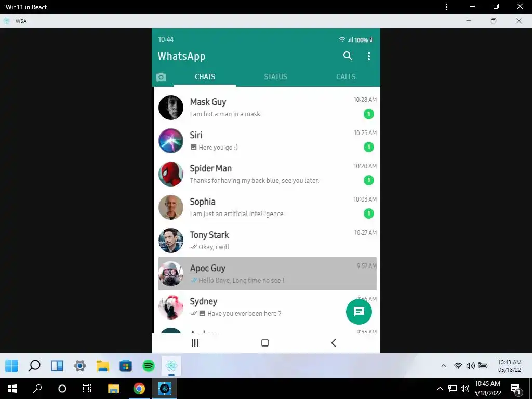532x399 pixels.
Task: Click message 'Have you ever been here ?'
Action: click(x=244, y=313)
